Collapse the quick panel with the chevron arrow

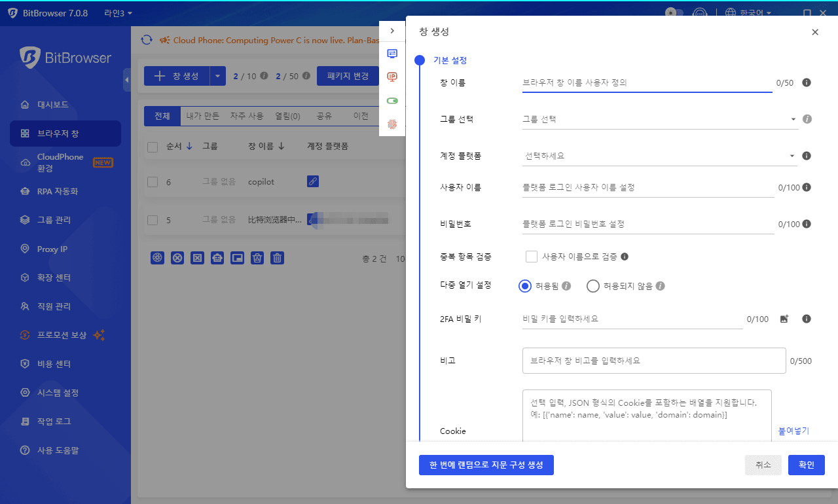pos(392,31)
